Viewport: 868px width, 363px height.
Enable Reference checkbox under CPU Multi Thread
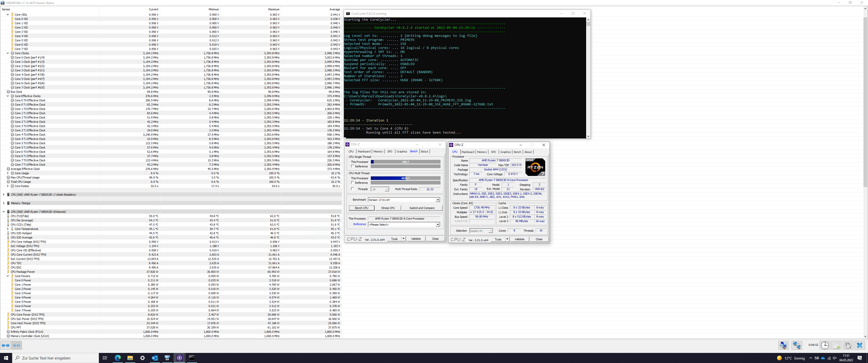point(352,183)
